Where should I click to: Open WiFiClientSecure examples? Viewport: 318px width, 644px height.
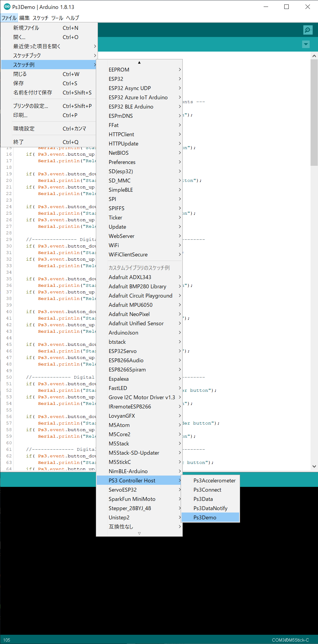coord(139,254)
